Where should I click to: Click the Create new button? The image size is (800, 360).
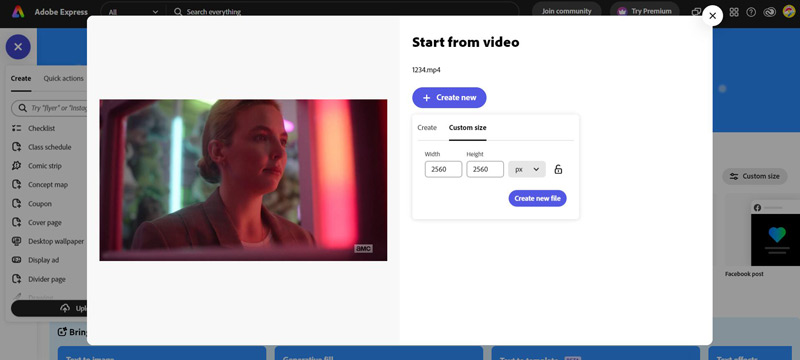pos(449,97)
